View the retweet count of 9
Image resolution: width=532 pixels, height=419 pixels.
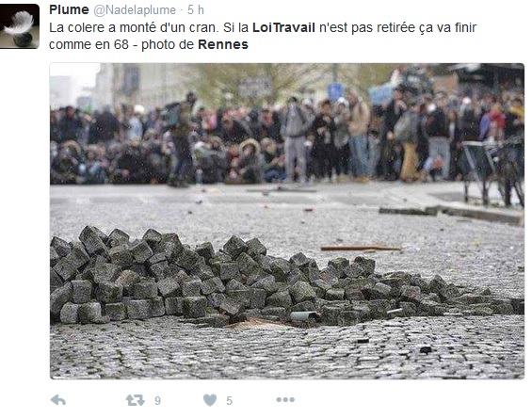[157, 401]
